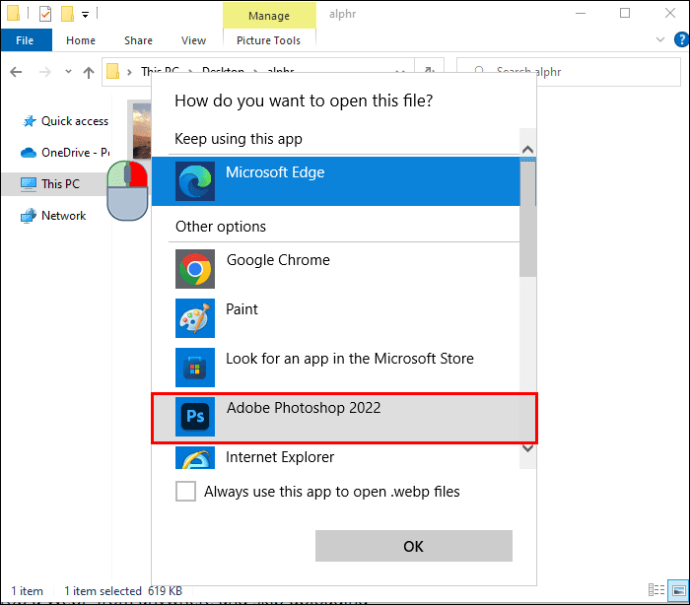Screen dimensions: 690x605
Task: Choose Google Chrome to open file
Action: tap(336, 269)
